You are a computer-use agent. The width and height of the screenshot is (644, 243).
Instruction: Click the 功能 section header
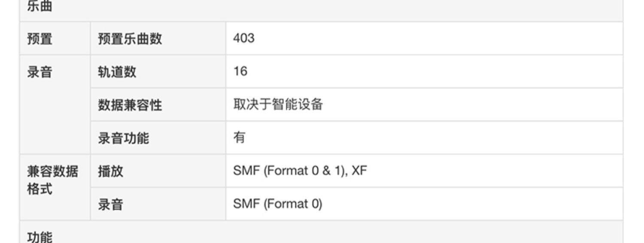click(39, 237)
